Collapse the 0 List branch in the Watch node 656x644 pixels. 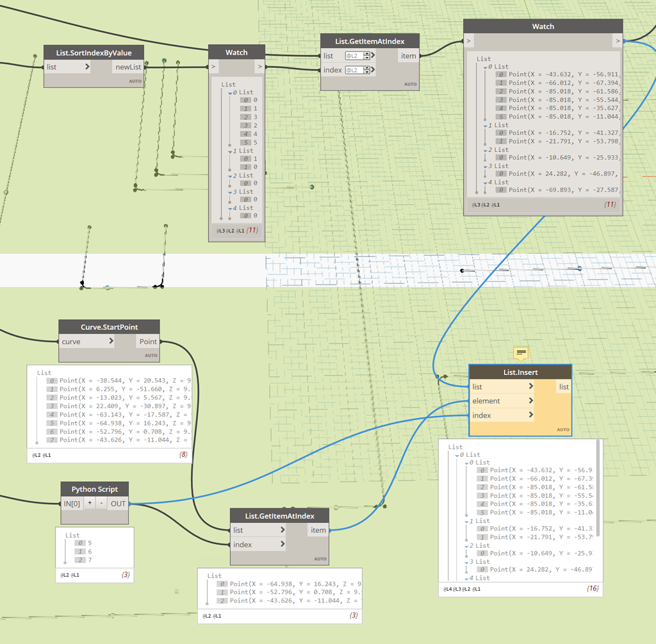click(x=229, y=92)
